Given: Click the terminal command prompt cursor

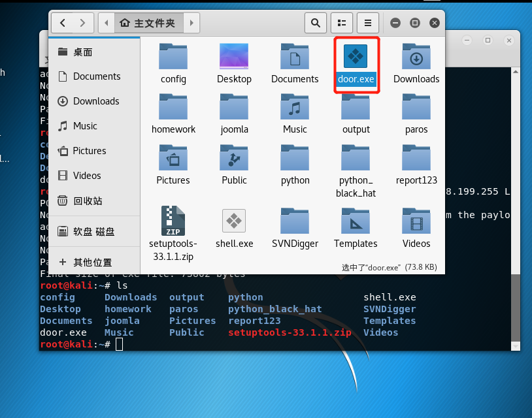Looking at the screenshot, I should 119,344.
